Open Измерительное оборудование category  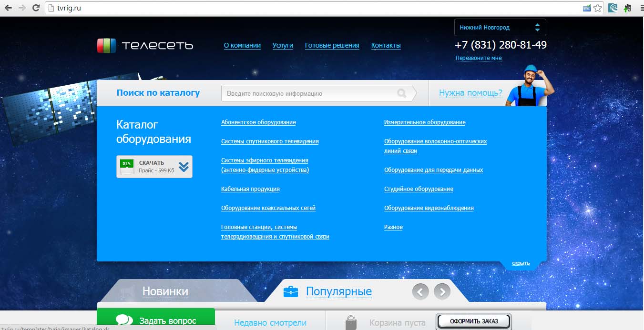(x=425, y=122)
